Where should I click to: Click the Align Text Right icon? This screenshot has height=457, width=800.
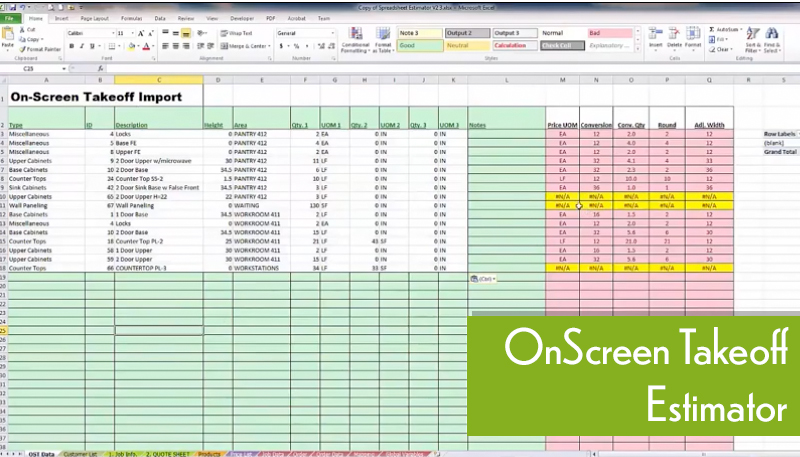coord(186,46)
